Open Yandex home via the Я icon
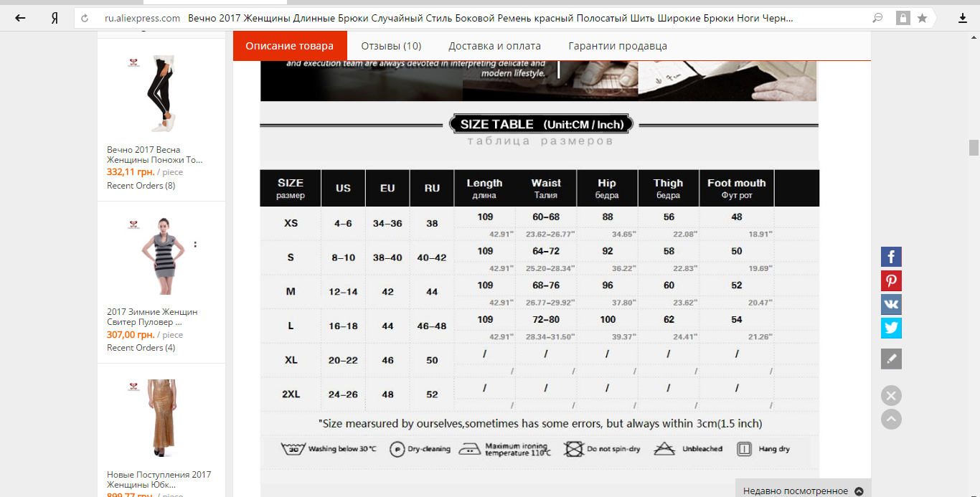This screenshot has height=497, width=980. [55, 18]
